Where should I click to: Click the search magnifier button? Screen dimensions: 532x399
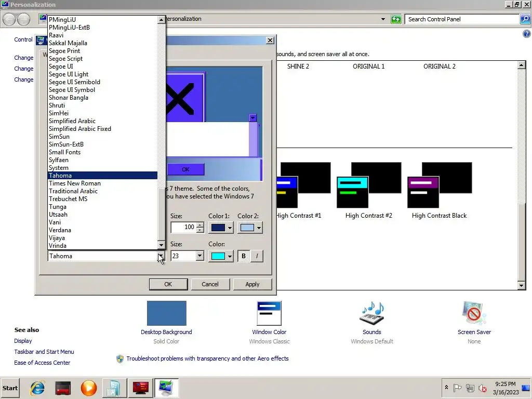525,19
